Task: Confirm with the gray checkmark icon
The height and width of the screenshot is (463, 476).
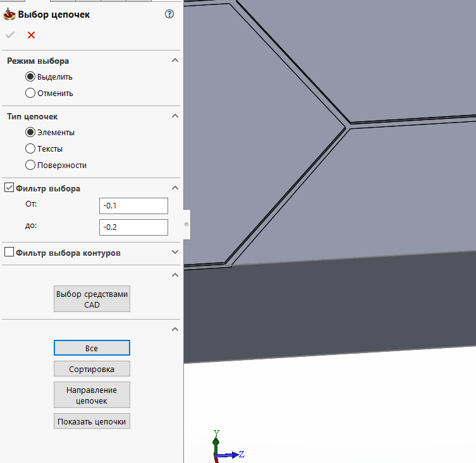Action: pos(10,35)
